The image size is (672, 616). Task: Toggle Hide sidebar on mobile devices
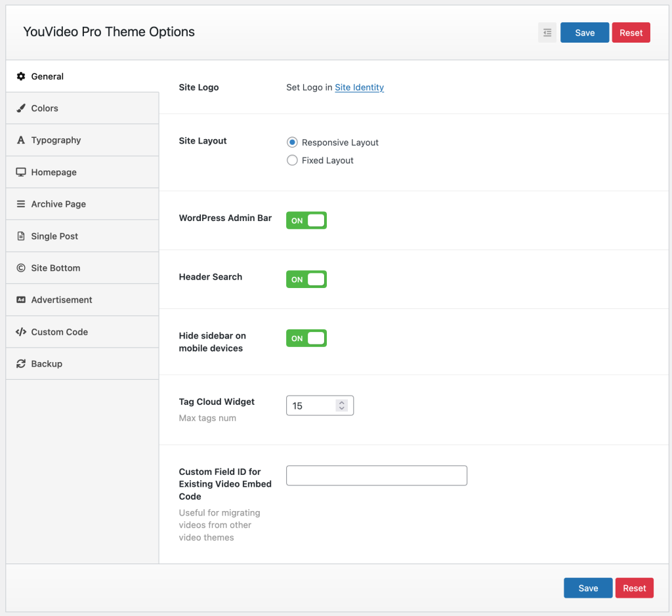tap(306, 339)
